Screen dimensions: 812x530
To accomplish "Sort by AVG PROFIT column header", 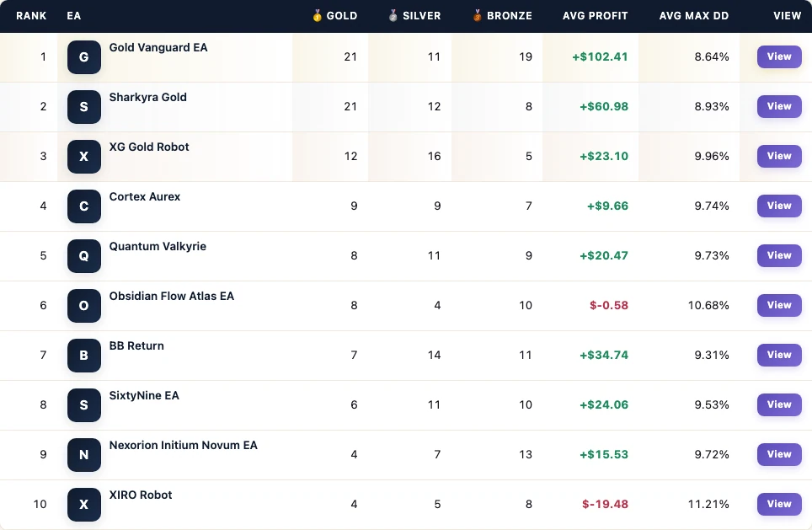I will [x=595, y=16].
